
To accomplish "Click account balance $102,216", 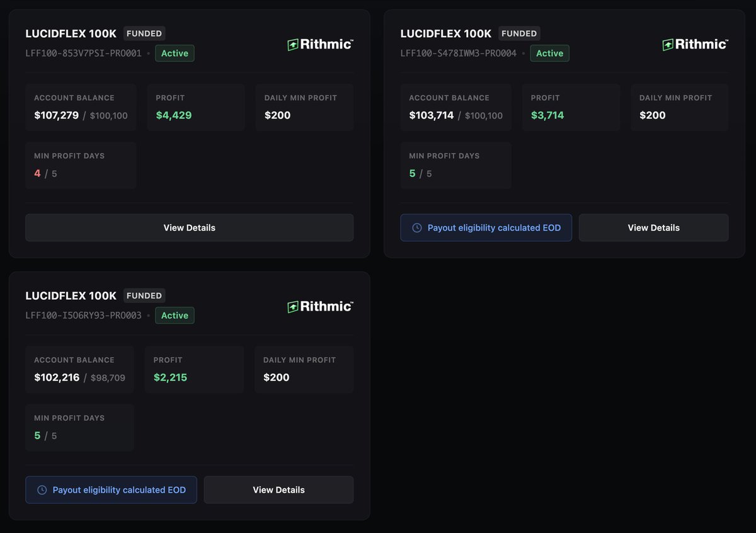I will [57, 377].
